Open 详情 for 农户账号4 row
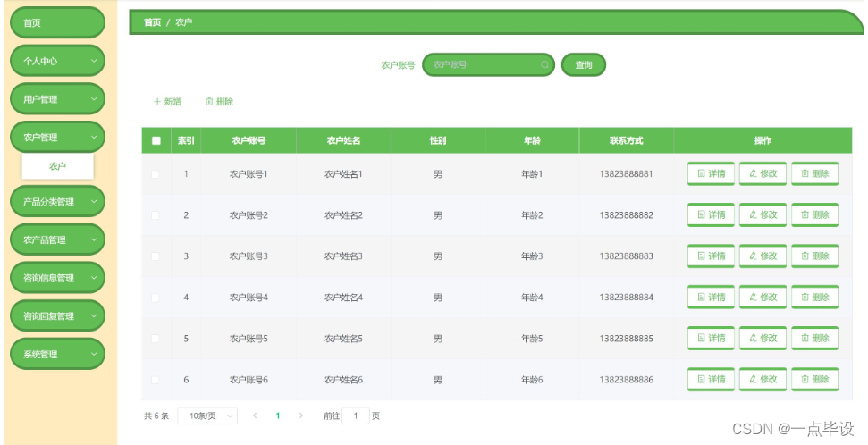 click(x=711, y=298)
